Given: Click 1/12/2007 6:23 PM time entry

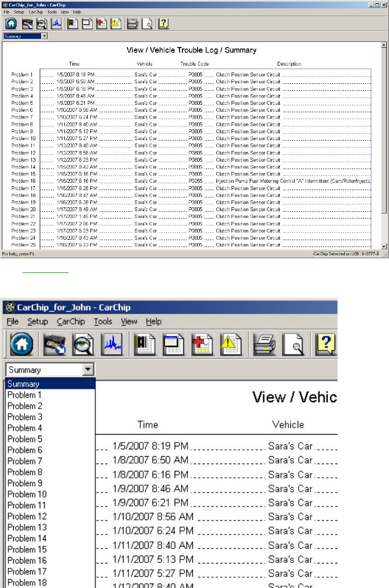Looking at the screenshot, I should tap(77, 160).
